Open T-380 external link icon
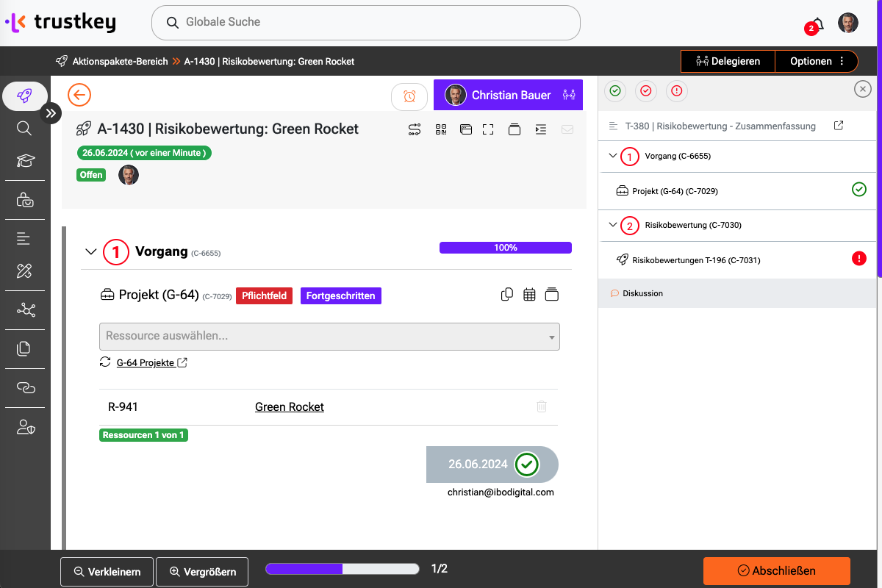 tap(839, 126)
